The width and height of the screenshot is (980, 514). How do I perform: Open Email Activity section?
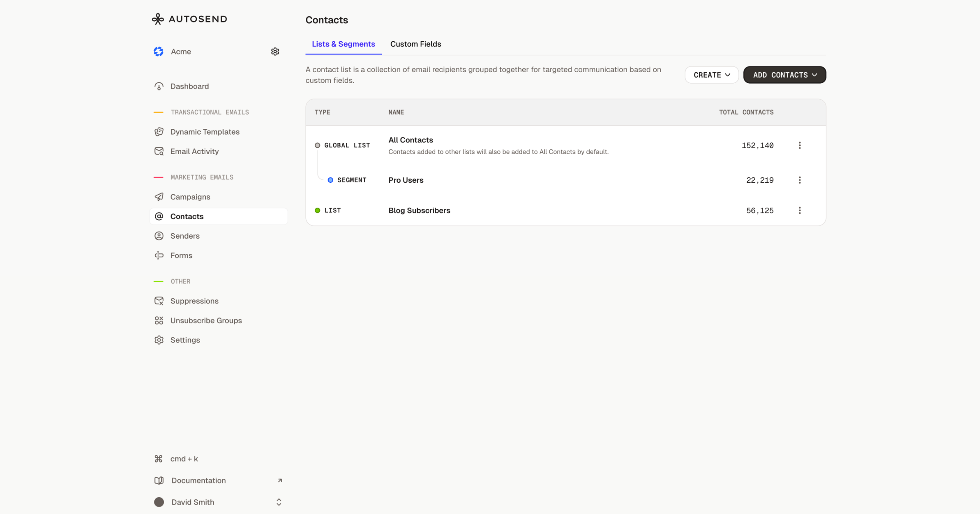tap(194, 151)
